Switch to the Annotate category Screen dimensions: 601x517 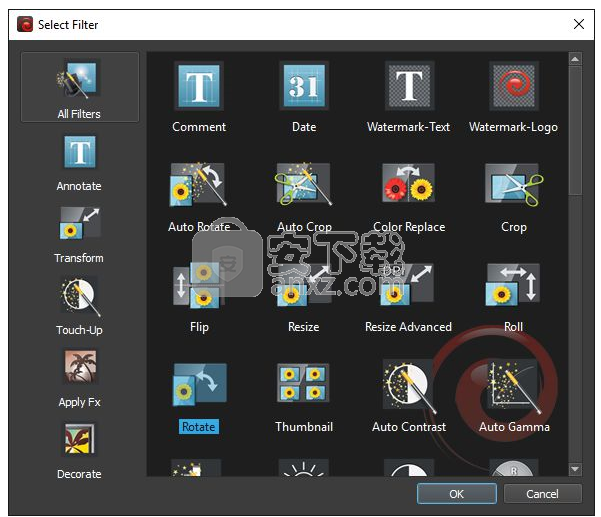(x=79, y=160)
